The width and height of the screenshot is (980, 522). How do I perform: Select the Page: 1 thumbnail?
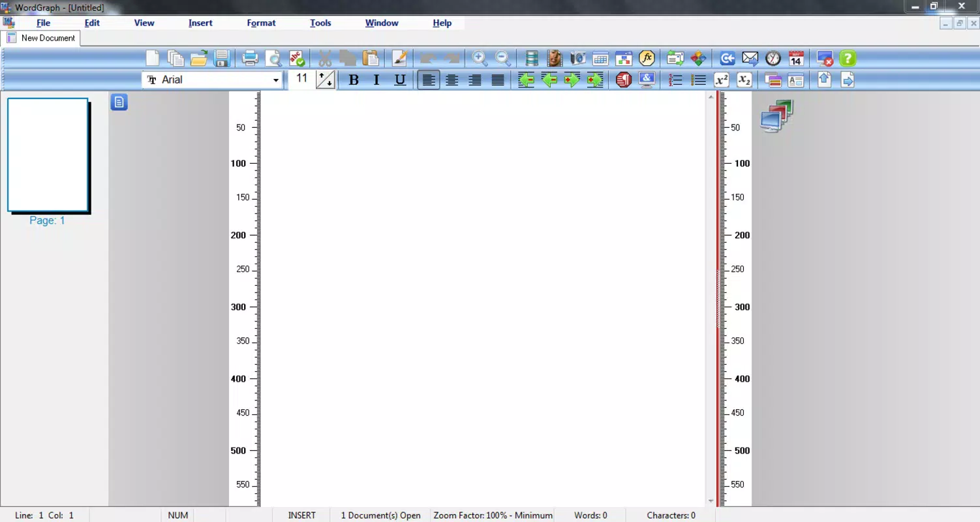(48, 155)
